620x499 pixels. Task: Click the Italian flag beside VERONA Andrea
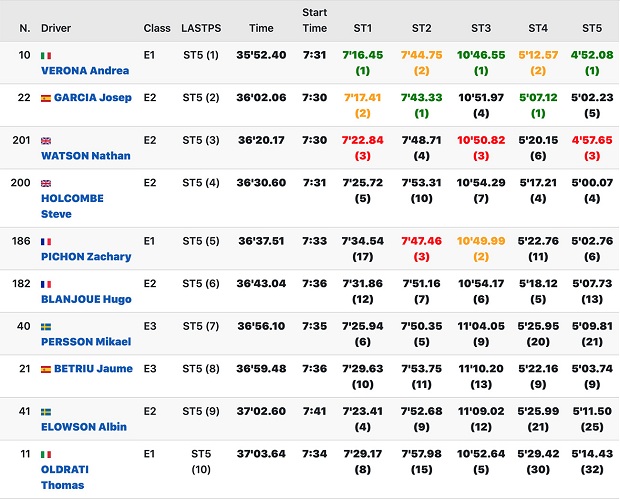click(46, 56)
